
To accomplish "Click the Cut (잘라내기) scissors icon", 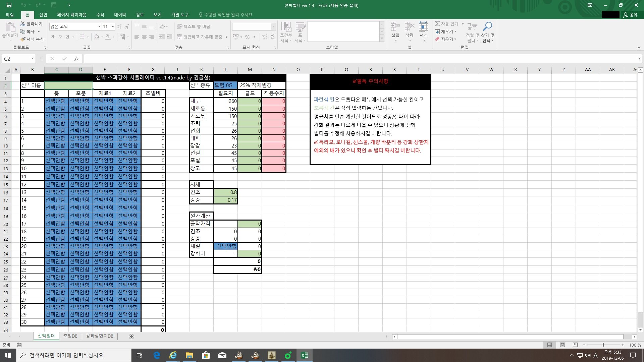I will (x=23, y=24).
